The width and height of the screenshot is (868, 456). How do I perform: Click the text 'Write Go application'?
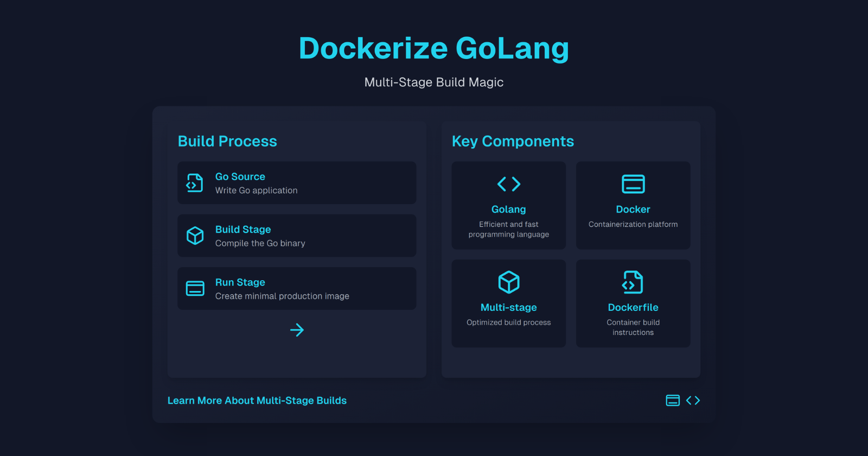(257, 191)
